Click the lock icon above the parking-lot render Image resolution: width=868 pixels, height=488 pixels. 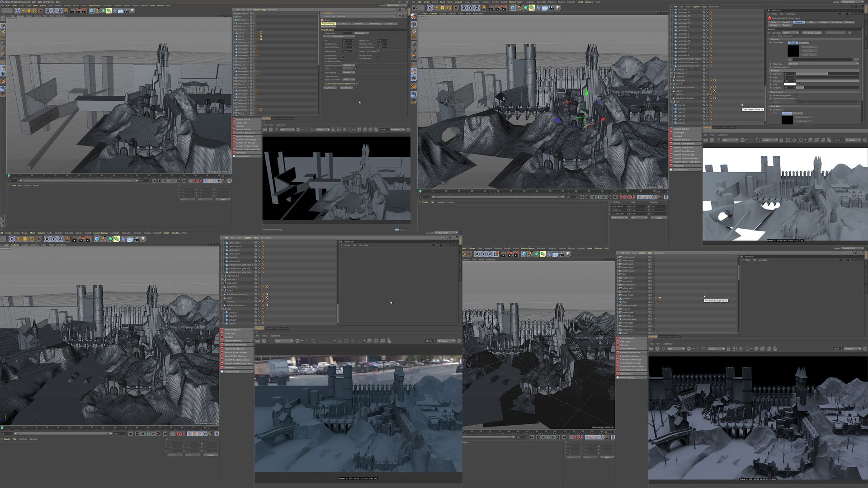pyautogui.click(x=340, y=341)
